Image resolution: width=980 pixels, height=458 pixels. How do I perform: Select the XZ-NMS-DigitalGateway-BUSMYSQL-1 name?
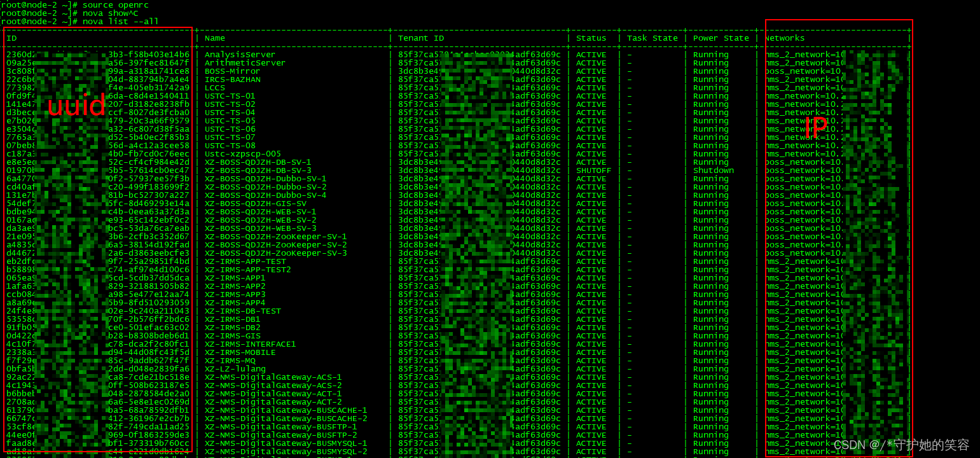[286, 443]
